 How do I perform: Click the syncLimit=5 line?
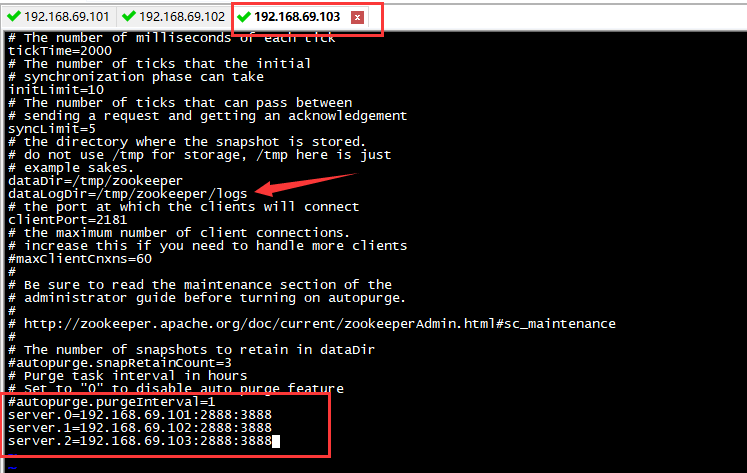(x=52, y=129)
